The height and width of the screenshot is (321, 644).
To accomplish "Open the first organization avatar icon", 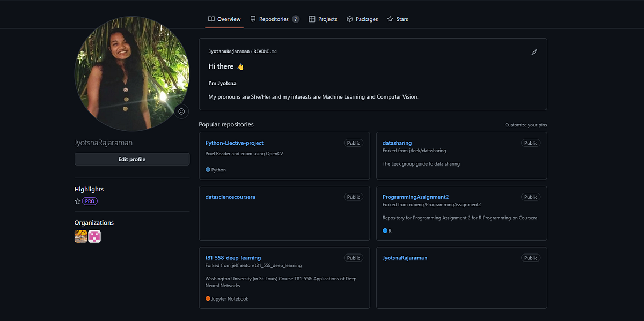I will [x=80, y=236].
